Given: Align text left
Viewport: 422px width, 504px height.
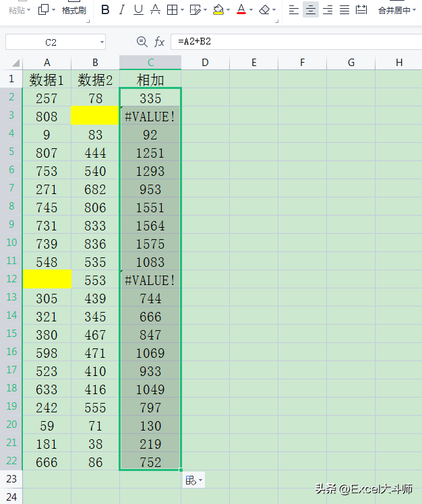Looking at the screenshot, I should [x=294, y=10].
